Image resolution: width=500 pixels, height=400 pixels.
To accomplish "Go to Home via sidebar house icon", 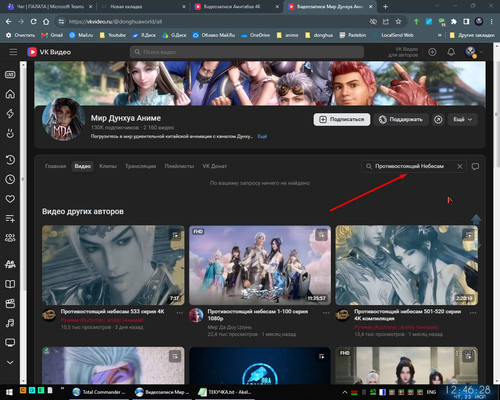I will click(x=10, y=94).
